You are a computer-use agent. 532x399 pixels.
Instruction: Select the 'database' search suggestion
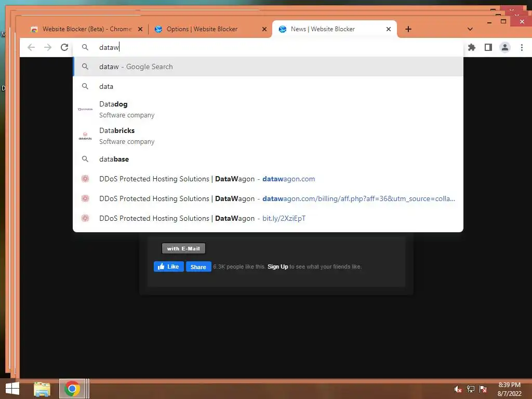(x=268, y=159)
